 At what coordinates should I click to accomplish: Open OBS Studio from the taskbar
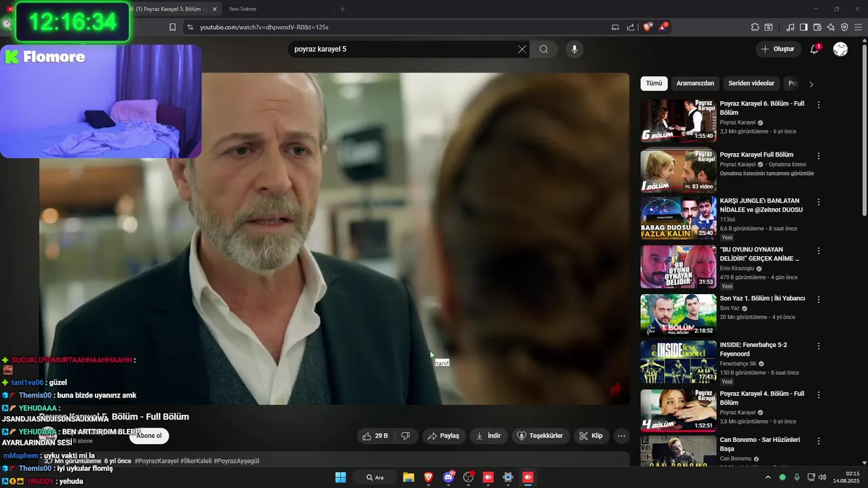468,477
